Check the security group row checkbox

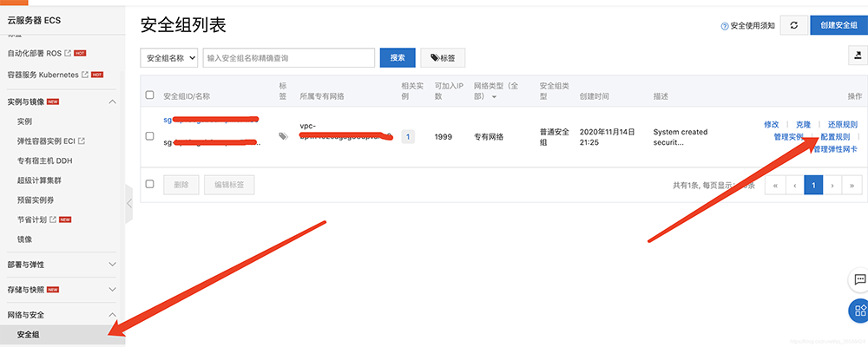pos(150,136)
